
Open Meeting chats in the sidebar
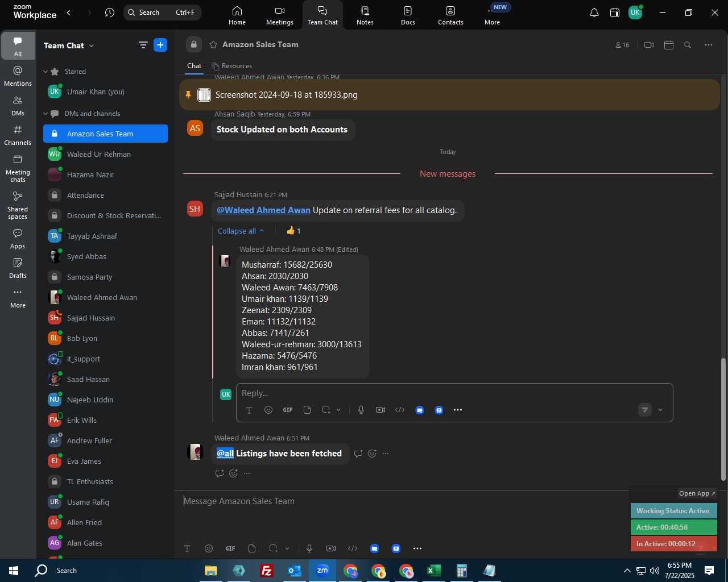(x=18, y=168)
